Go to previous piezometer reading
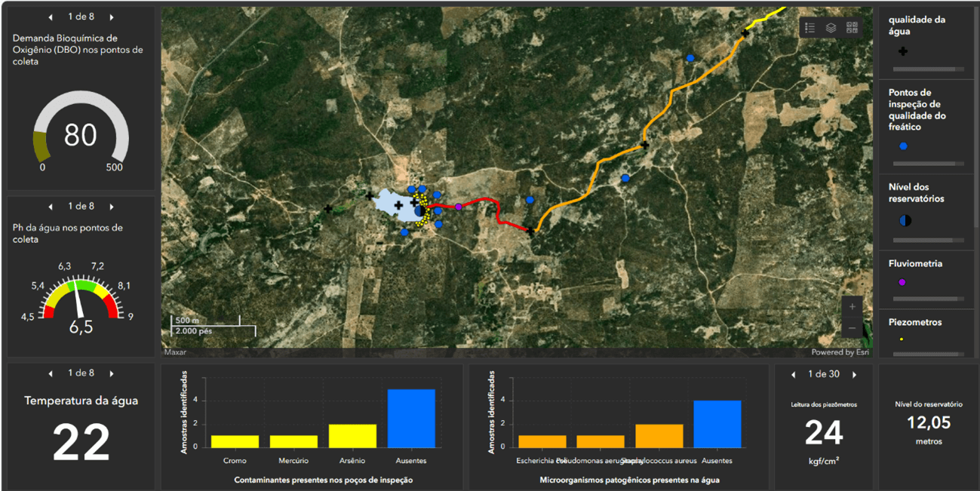 point(793,375)
